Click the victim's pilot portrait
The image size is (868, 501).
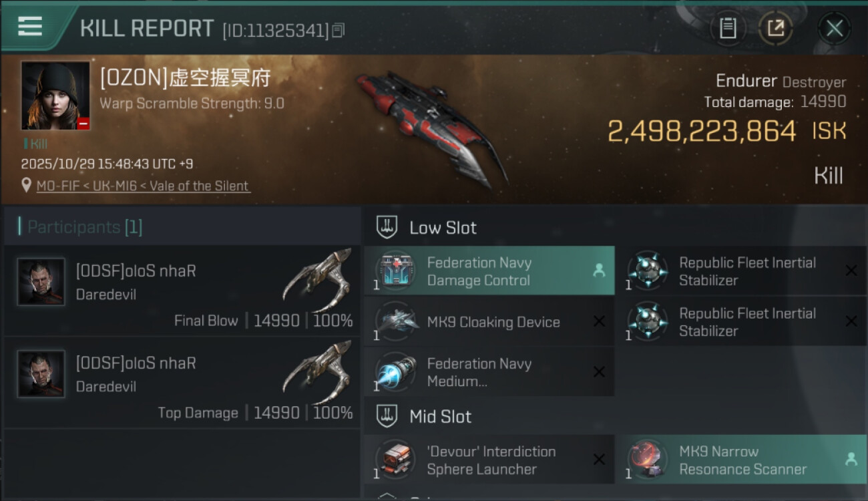pyautogui.click(x=55, y=96)
